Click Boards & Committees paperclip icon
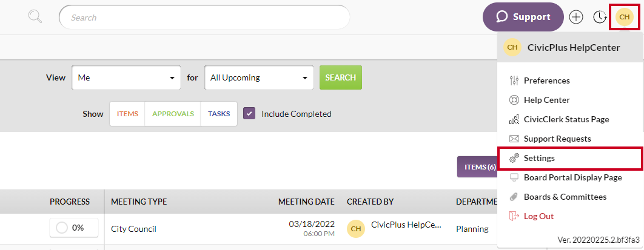 [x=514, y=197]
